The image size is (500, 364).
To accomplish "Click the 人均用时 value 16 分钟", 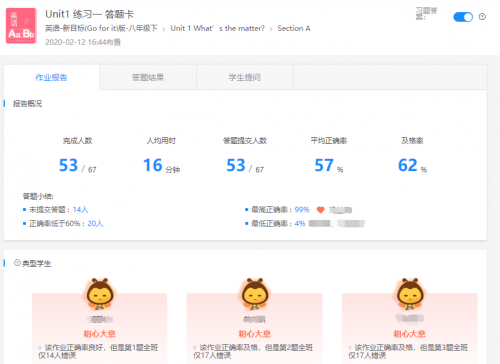I will 161,165.
